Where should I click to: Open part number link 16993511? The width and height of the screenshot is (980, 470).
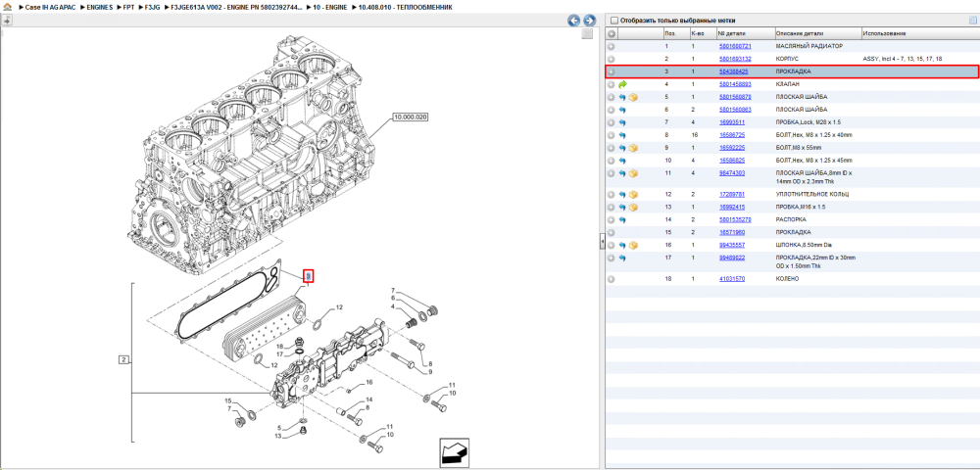click(732, 122)
